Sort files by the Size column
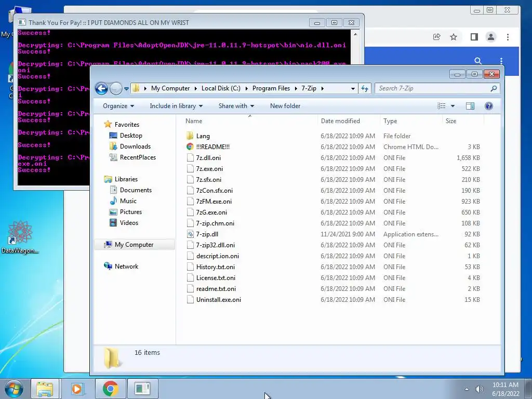 pos(451,121)
